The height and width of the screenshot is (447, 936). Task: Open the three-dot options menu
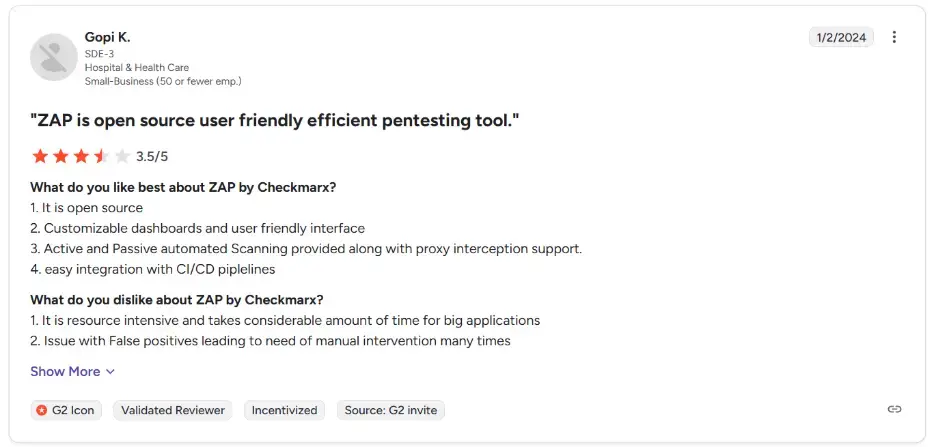pos(894,37)
